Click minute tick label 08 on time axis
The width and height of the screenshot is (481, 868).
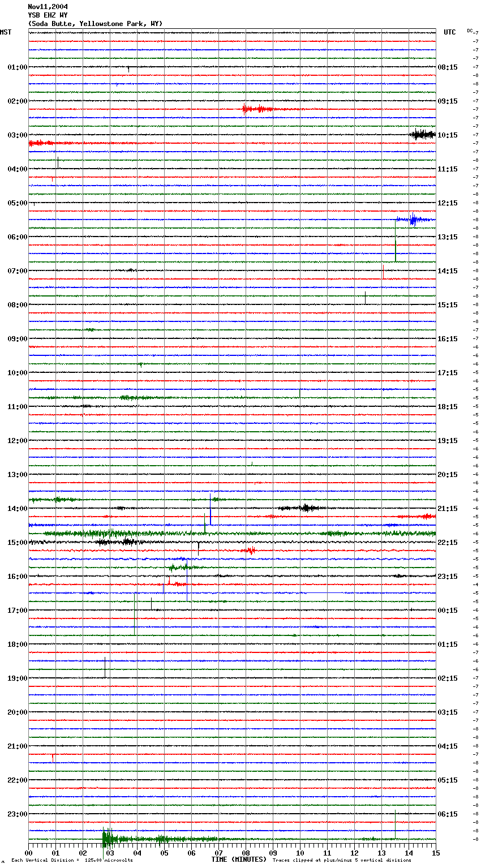(x=246, y=853)
